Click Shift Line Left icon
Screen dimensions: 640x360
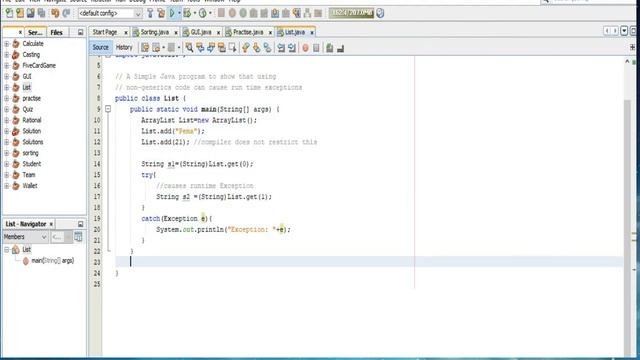pos(281,48)
